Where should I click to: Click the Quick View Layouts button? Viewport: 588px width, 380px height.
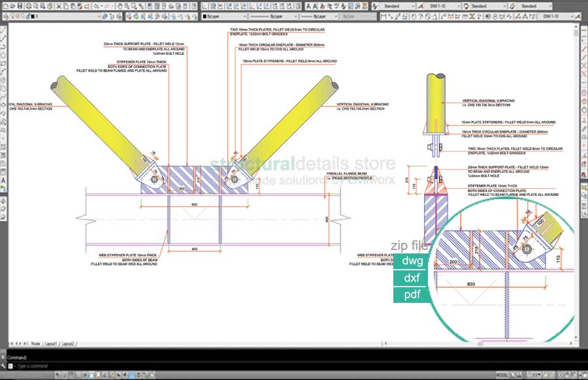click(512, 375)
